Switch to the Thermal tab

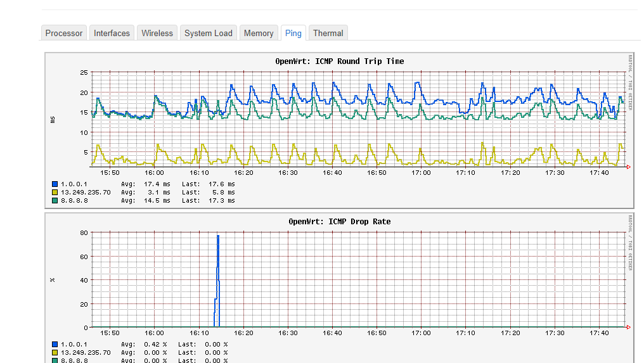328,33
